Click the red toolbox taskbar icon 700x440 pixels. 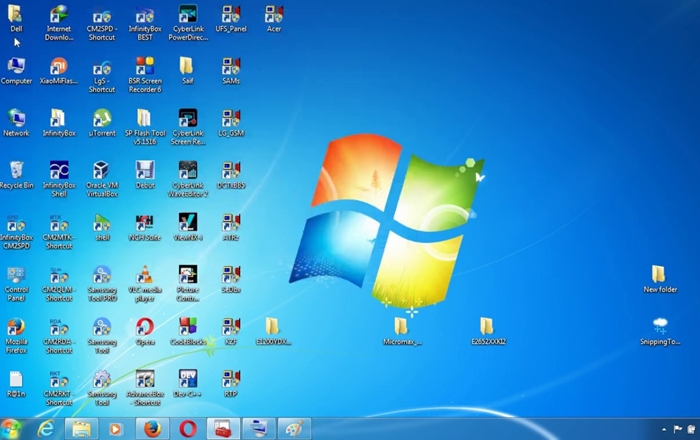pos(223,429)
